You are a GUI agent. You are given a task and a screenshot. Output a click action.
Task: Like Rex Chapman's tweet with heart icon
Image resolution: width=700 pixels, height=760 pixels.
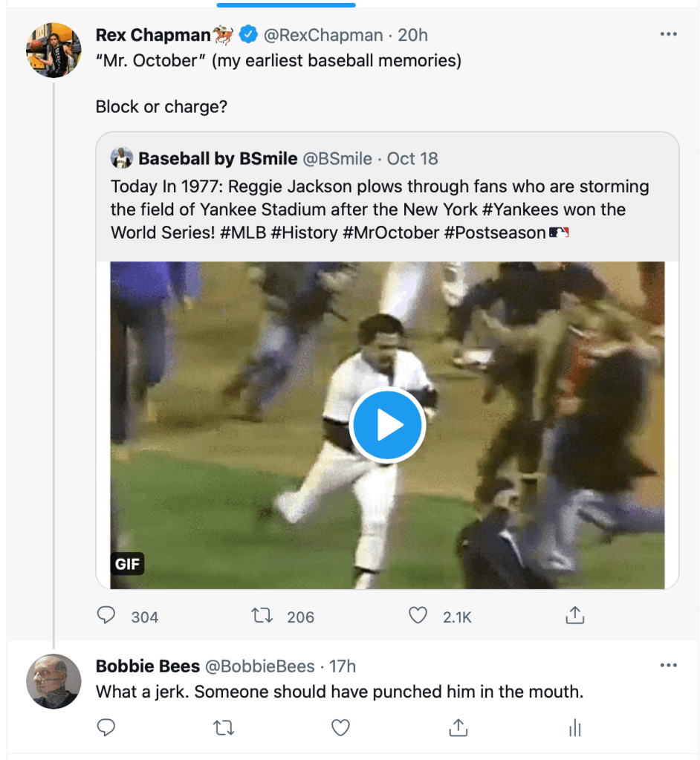(x=418, y=616)
